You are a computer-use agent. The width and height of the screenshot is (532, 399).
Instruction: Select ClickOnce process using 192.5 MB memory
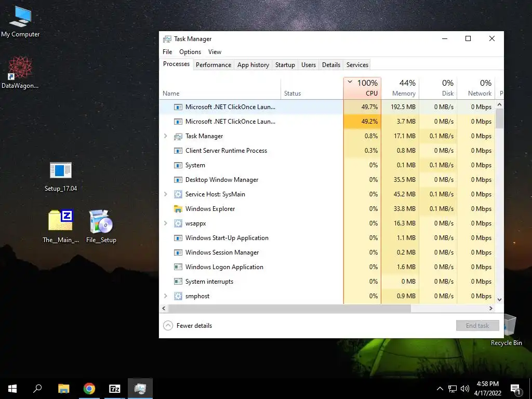click(x=327, y=107)
